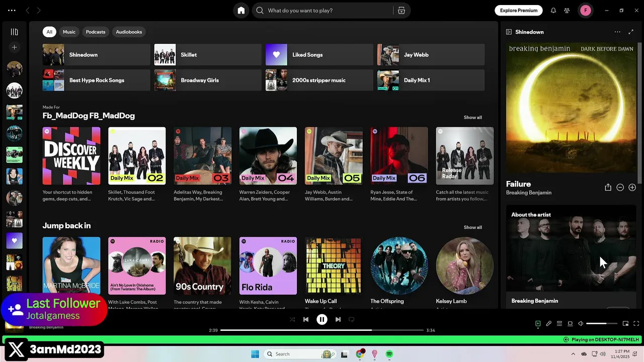Open Breaking Benjamin artist link under Failure
644x362 pixels.
coord(529,193)
